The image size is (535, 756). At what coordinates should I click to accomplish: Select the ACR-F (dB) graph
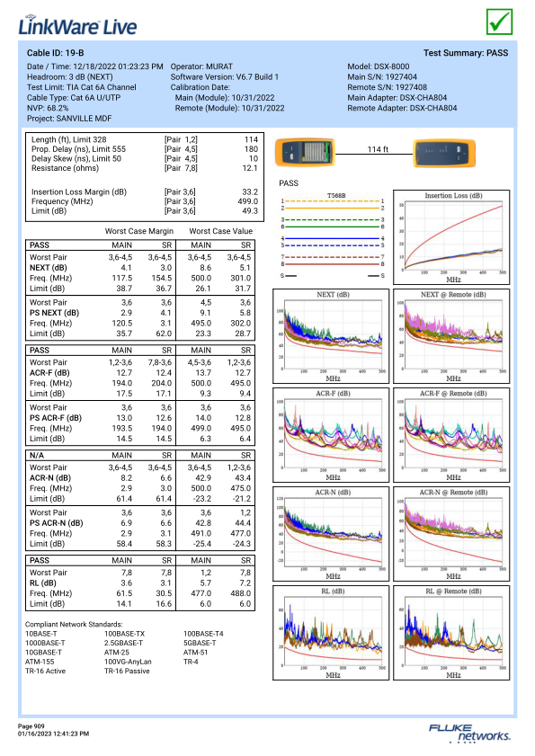[331, 435]
